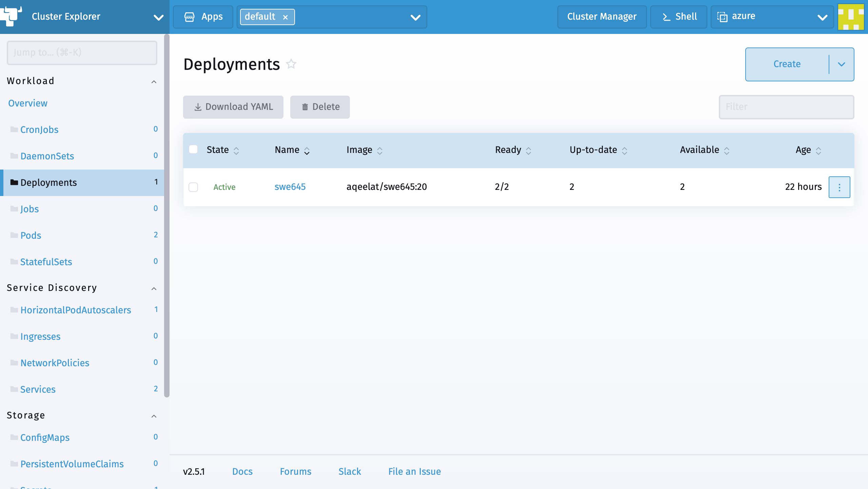Open the swe645 deployment link
Screen dimensions: 868x489
(290, 187)
